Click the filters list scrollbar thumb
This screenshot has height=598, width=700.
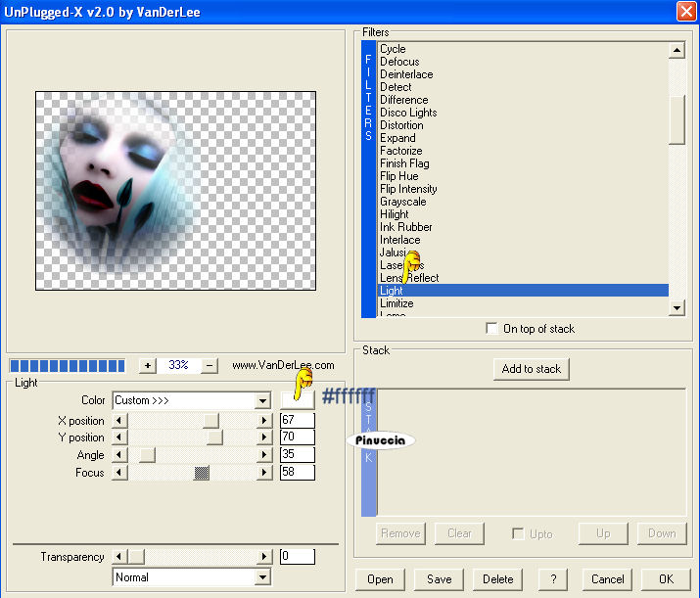tap(677, 120)
